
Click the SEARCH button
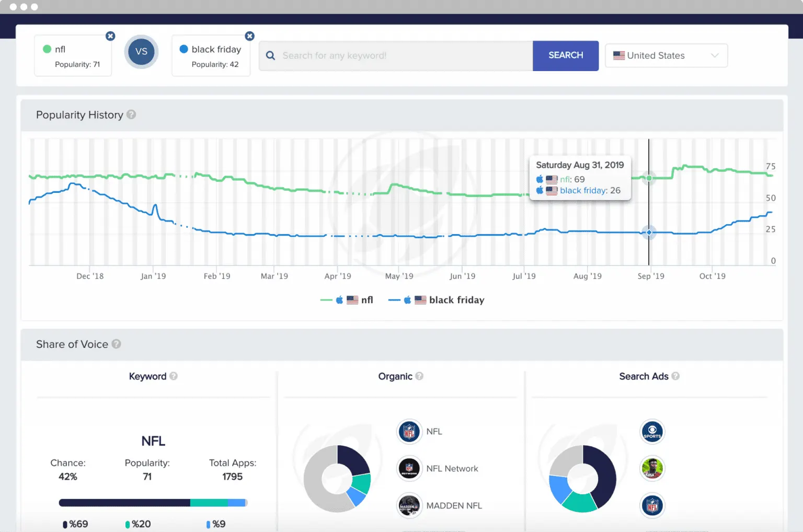coord(566,55)
